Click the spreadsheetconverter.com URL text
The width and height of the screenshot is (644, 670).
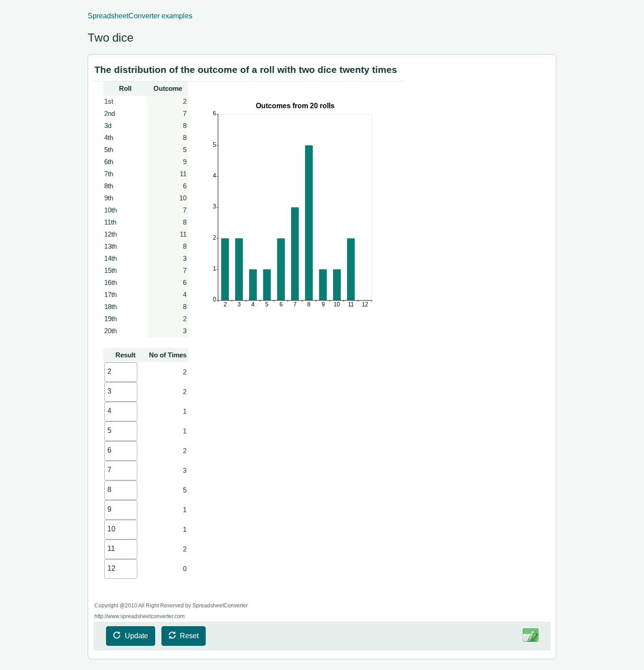point(140,616)
